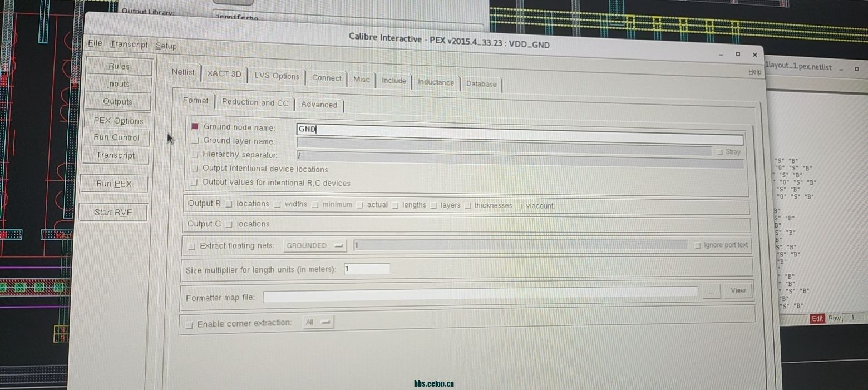This screenshot has height=390, width=868.
Task: Browse for Formatter map file with ... button
Action: pos(711,292)
